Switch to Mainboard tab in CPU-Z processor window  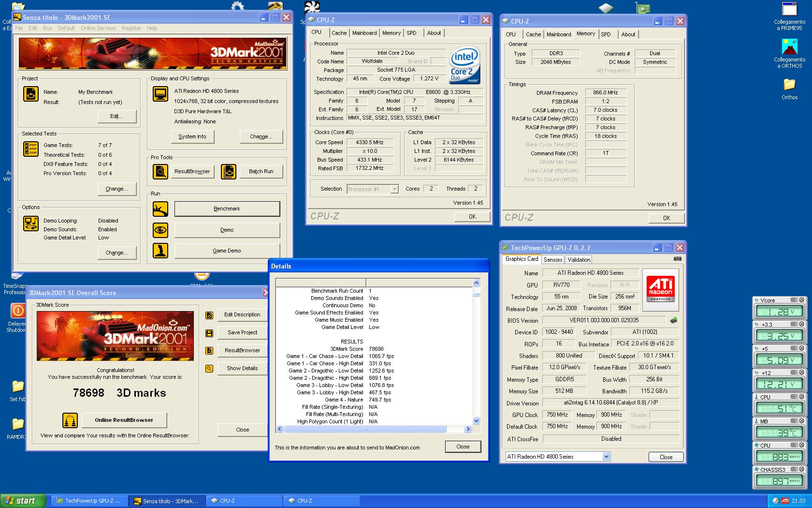pyautogui.click(x=364, y=33)
